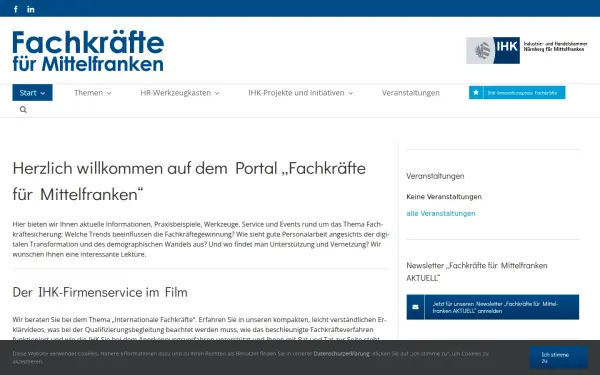The image size is (600, 375).
Task: Open the Themen menu item
Action: tap(93, 93)
